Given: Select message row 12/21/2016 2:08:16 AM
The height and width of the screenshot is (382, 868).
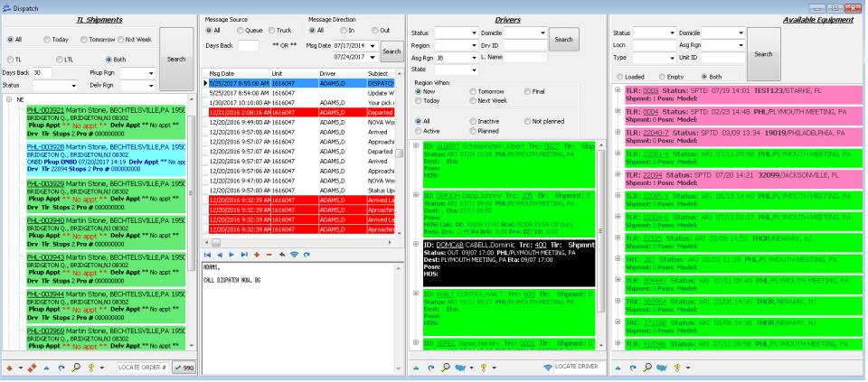Looking at the screenshot, I should (x=302, y=112).
